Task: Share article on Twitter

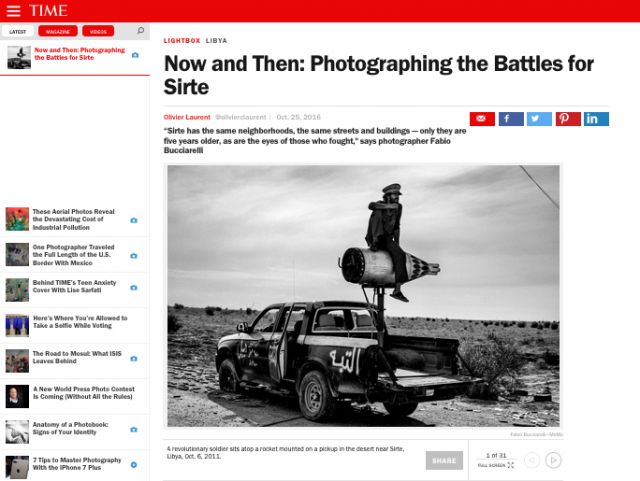Action: click(539, 119)
